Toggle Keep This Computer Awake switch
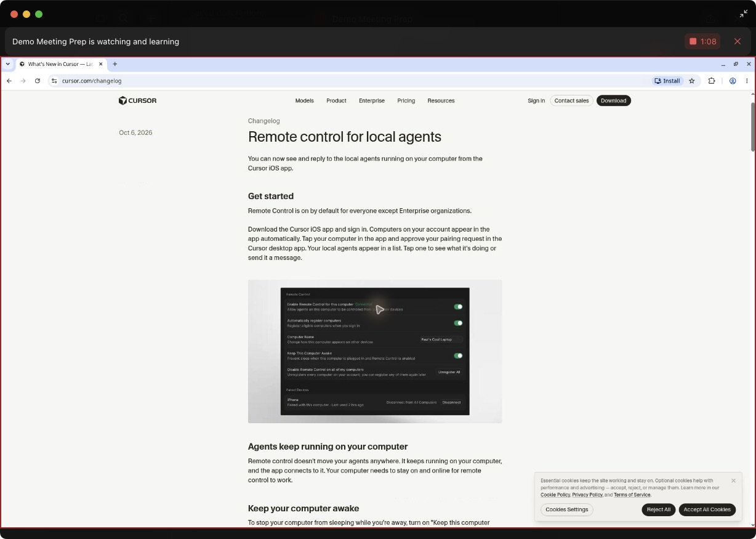This screenshot has height=539, width=756. tap(458, 355)
